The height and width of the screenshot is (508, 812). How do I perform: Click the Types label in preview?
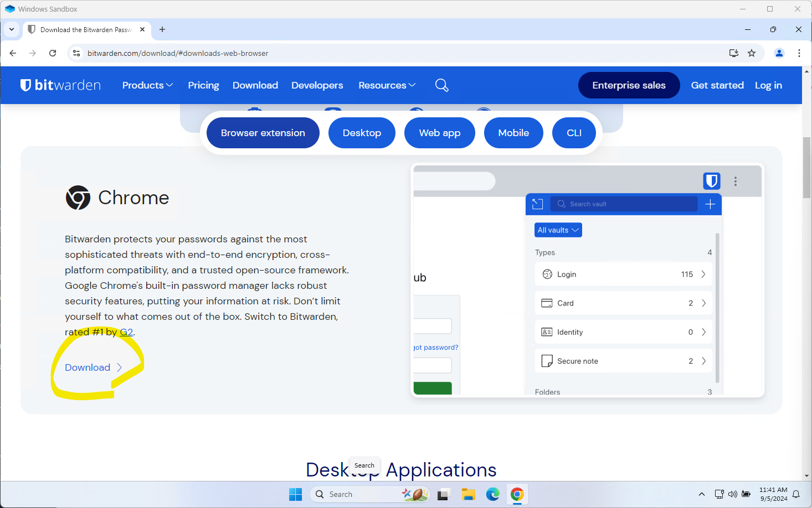click(x=545, y=252)
